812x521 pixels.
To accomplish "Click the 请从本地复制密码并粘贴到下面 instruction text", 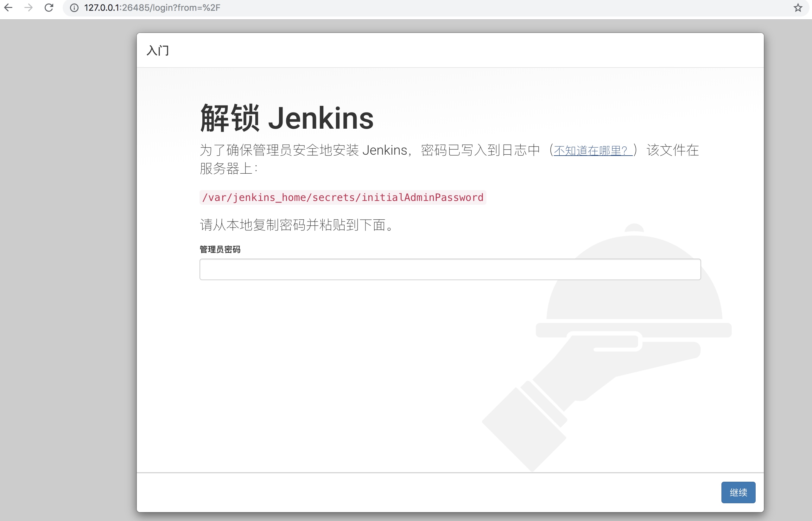I will tap(297, 225).
